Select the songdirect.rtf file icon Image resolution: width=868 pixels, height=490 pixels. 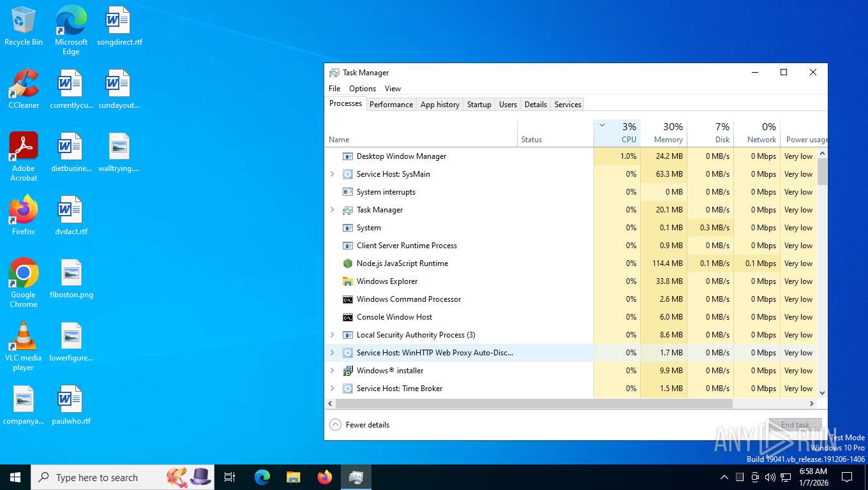[x=119, y=27]
